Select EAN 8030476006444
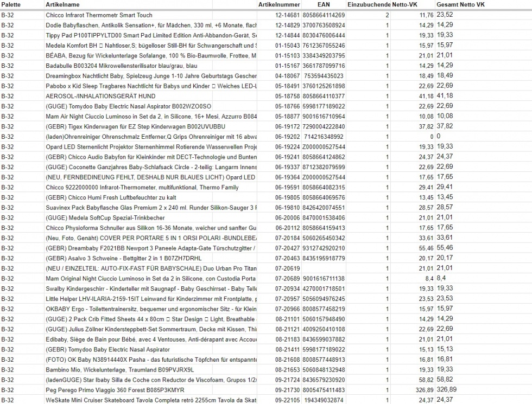The width and height of the screenshot is (532, 404). coord(324,36)
